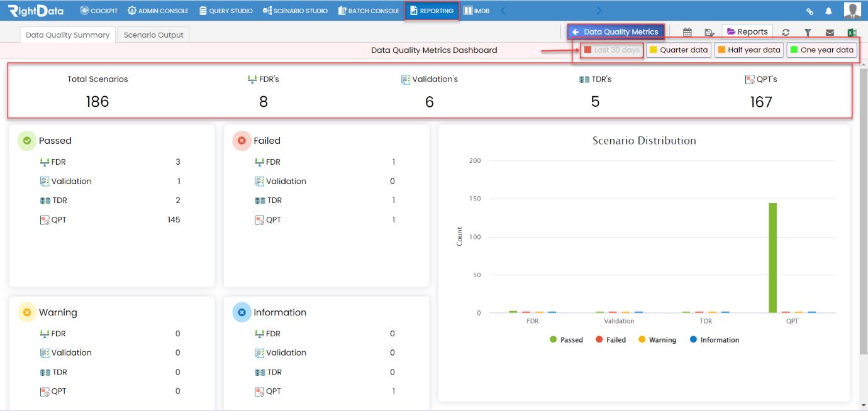
Task: Click the user profile avatar picture
Action: tap(853, 10)
